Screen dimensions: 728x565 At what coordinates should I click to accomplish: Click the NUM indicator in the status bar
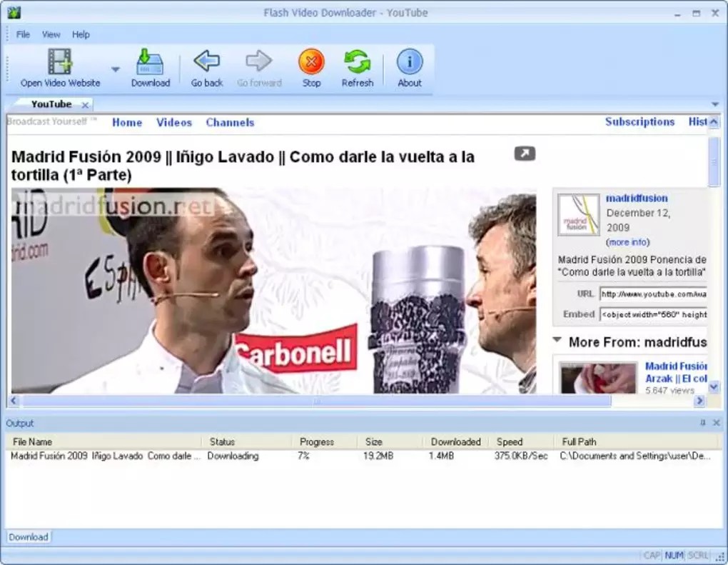point(674,555)
